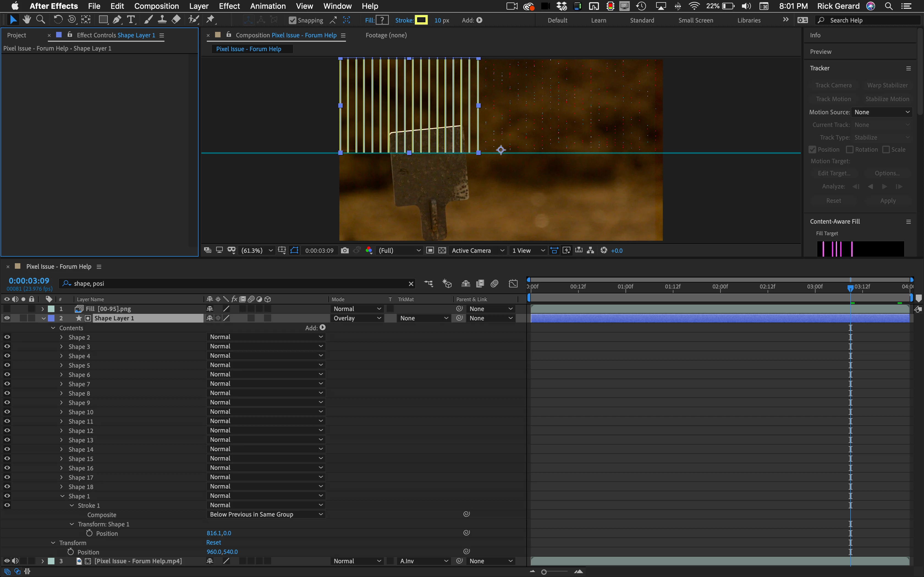Screen dimensions: 924x577
Task: Select the Hand tool
Action: 27,20
